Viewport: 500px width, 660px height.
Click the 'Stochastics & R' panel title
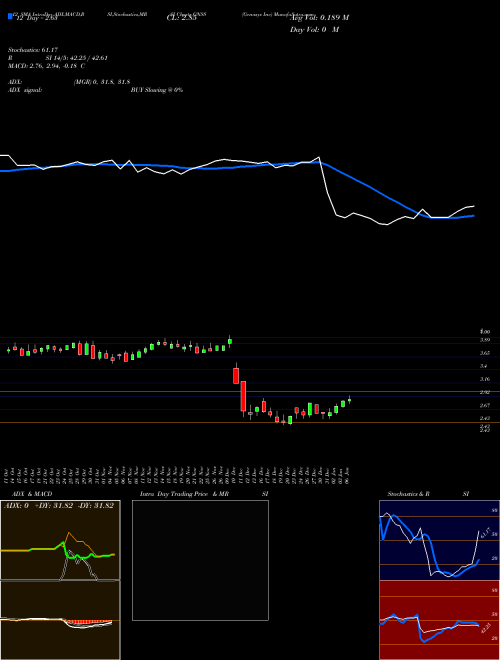click(x=408, y=494)
